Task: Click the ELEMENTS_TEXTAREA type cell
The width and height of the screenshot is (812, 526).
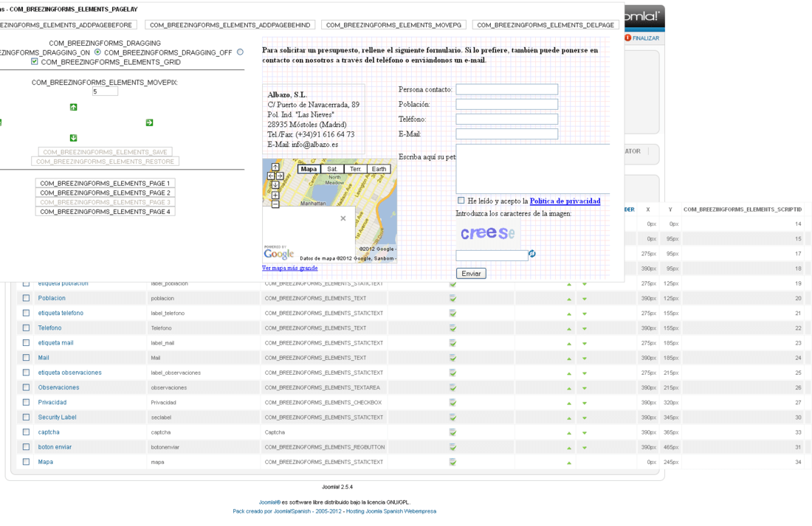Action: coord(322,387)
